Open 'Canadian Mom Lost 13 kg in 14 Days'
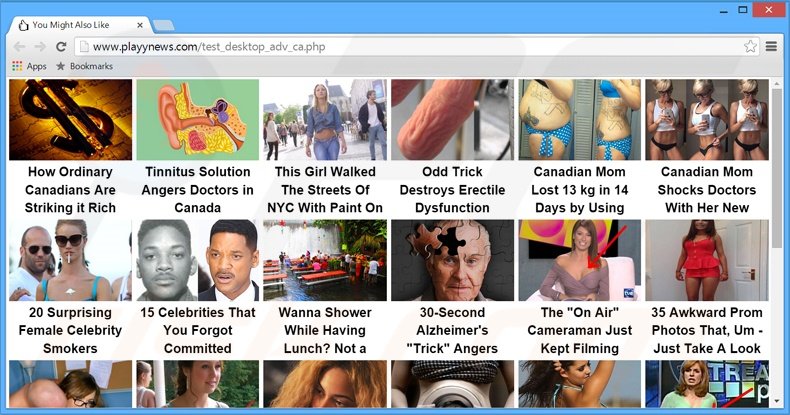Screen dimensions: 790x415 580,190
